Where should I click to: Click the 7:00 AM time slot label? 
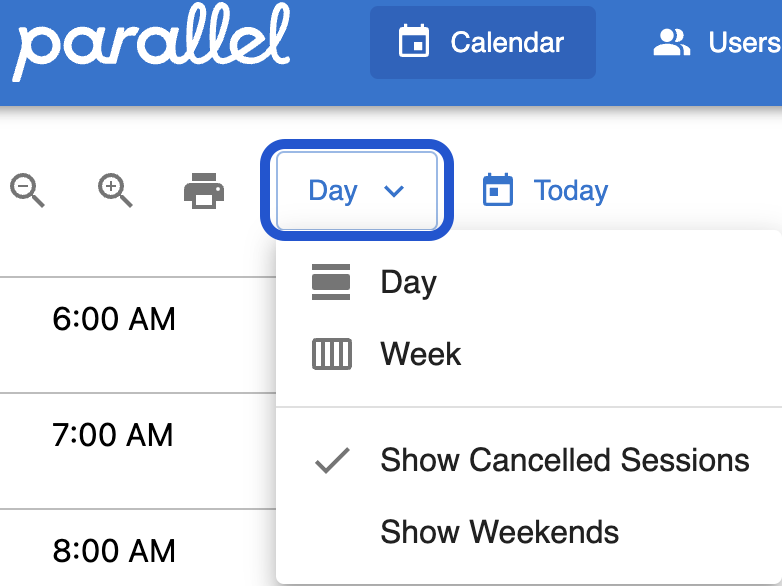(x=113, y=435)
